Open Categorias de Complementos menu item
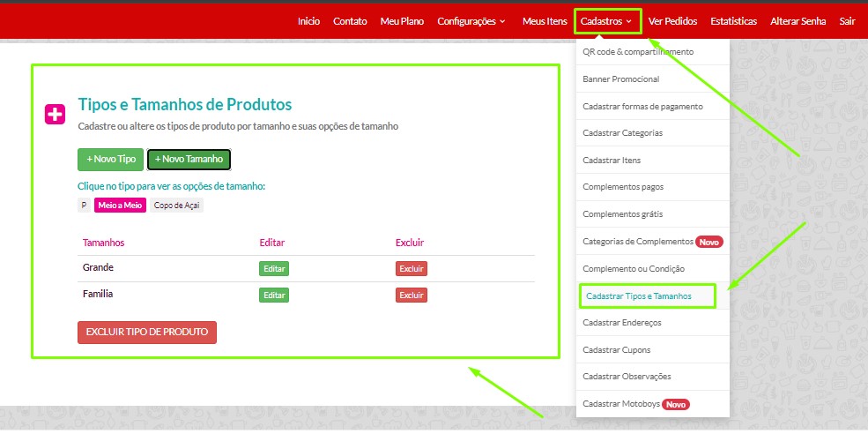868x434 pixels. [x=638, y=242]
